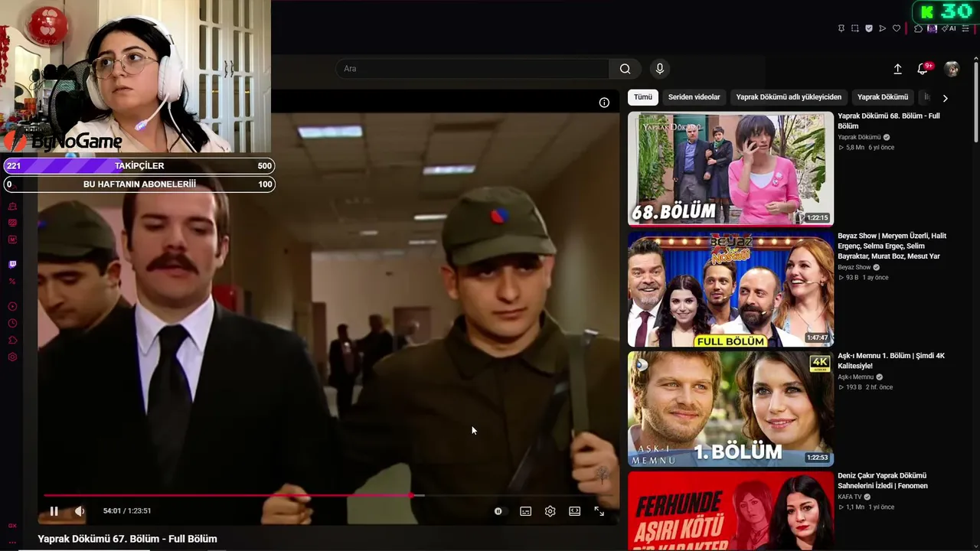Visit the Beyaz Show channel name
The height and width of the screenshot is (551, 980).
coord(854,267)
